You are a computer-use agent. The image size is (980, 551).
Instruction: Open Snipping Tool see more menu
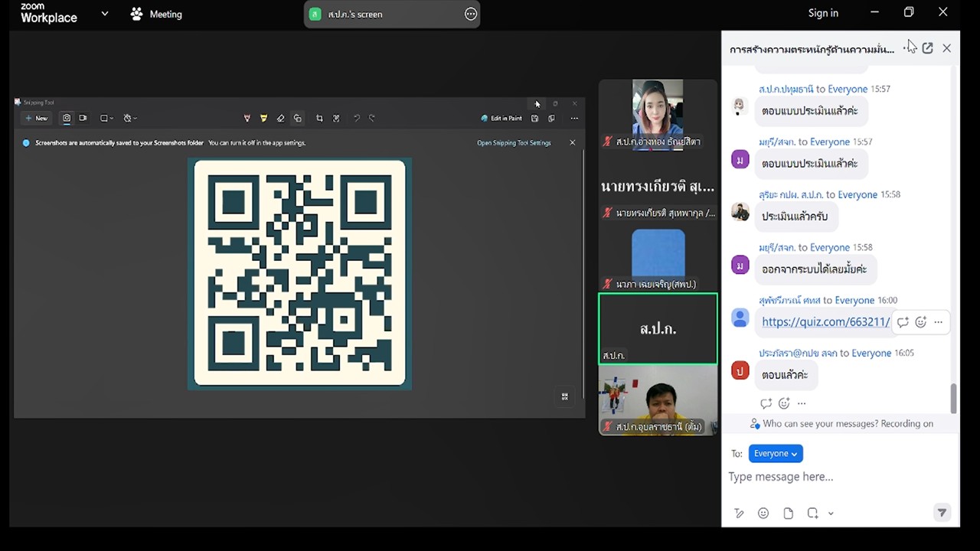coord(574,118)
